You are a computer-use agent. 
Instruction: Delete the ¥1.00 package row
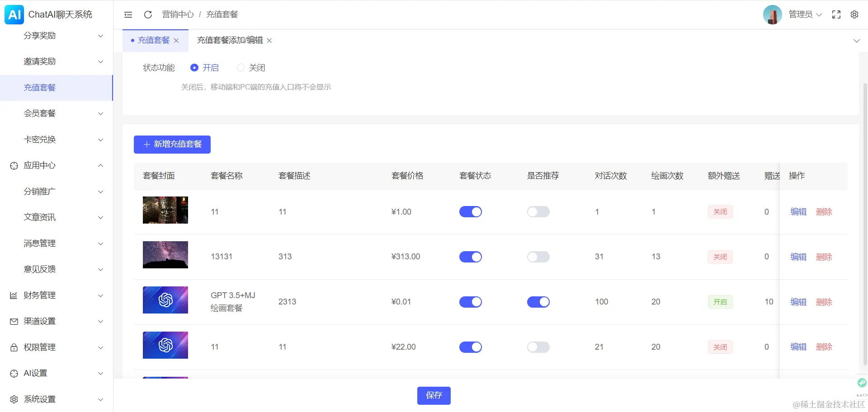tap(824, 212)
